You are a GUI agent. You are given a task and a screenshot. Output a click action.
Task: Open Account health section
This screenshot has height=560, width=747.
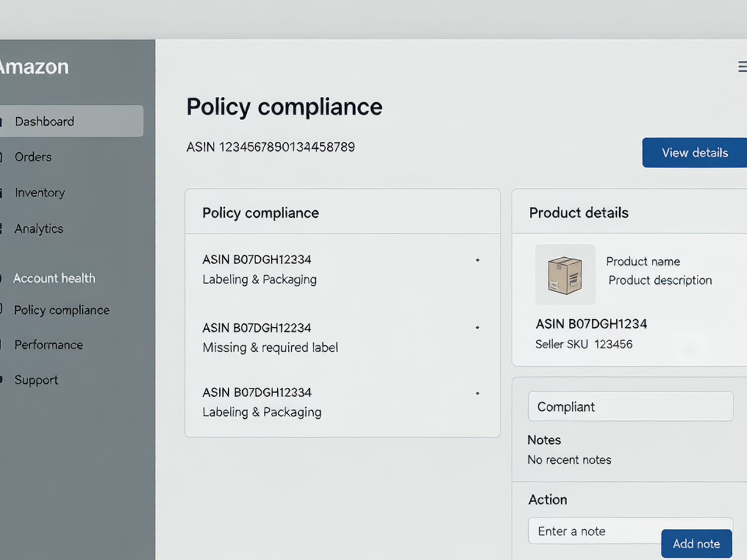point(54,278)
